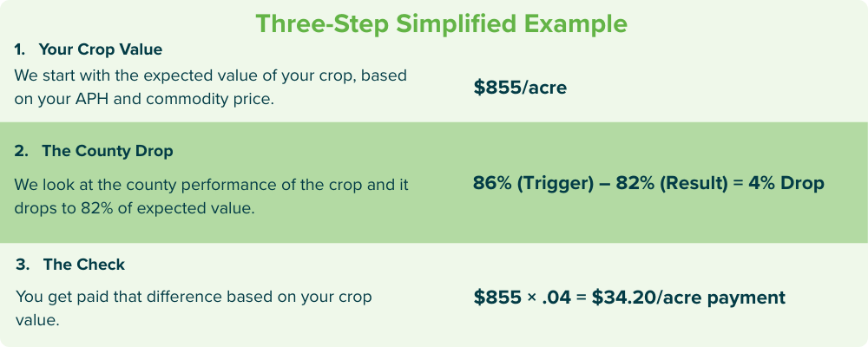Click the '86% (Trigger)' text
The image size is (868, 347).
tap(534, 183)
